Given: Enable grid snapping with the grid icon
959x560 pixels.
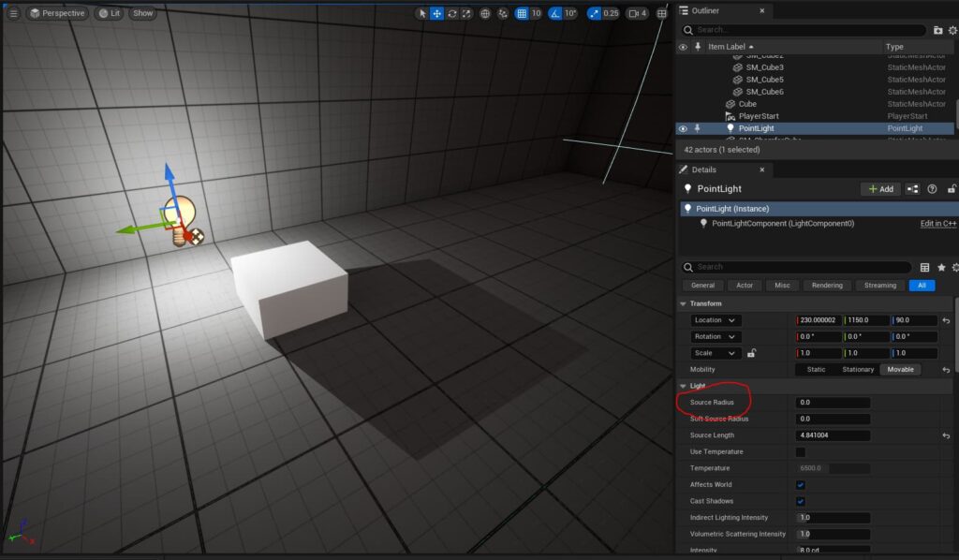Looking at the screenshot, I should point(521,13).
